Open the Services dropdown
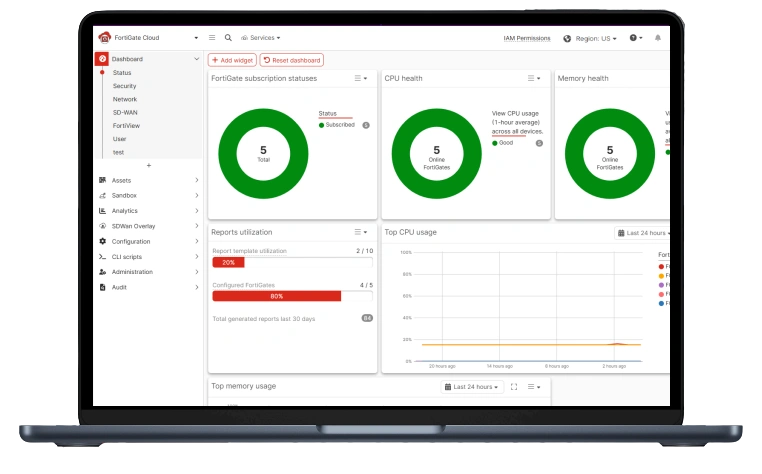 click(262, 38)
